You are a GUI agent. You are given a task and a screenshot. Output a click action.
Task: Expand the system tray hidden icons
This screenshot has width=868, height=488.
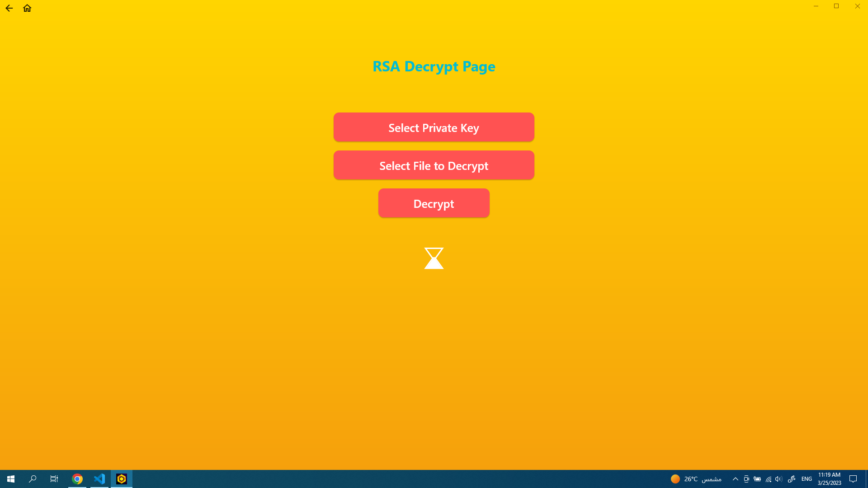[x=735, y=479]
